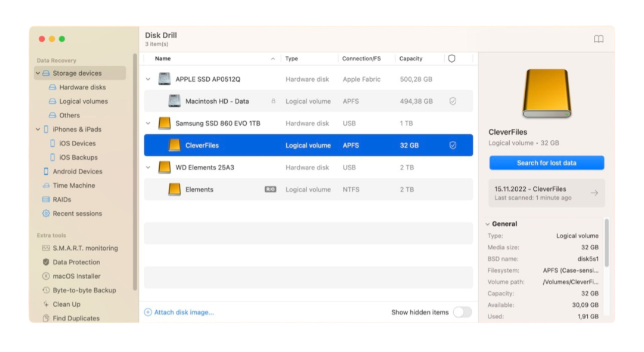Click the lock icon beside Macintosh HD
Image resolution: width=644 pixels, height=352 pixels.
tap(273, 101)
